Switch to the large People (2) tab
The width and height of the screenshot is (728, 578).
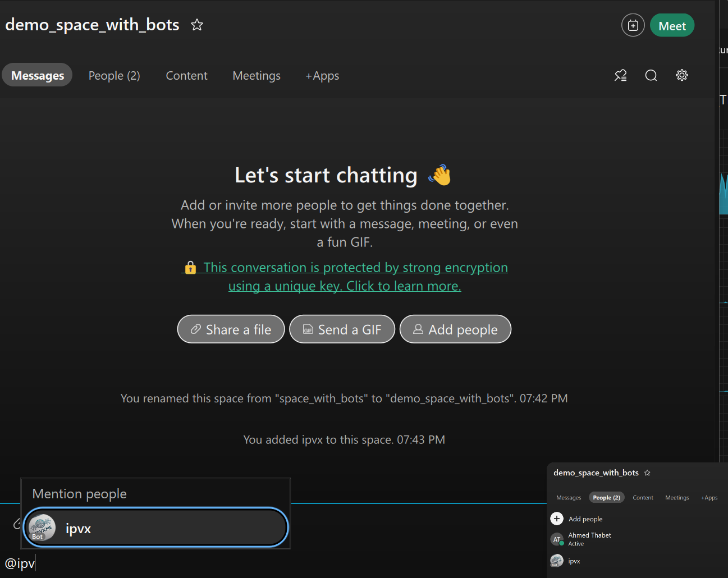[114, 75]
